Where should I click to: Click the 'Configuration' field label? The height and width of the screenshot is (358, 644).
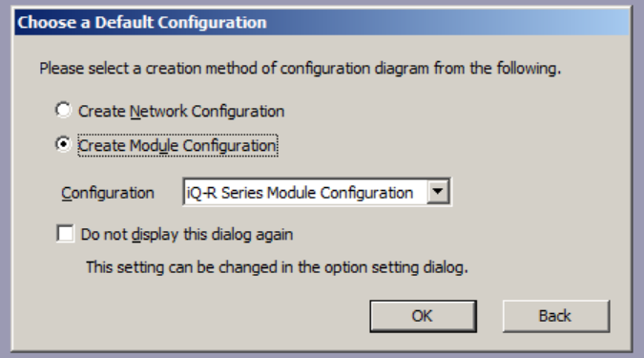(108, 193)
